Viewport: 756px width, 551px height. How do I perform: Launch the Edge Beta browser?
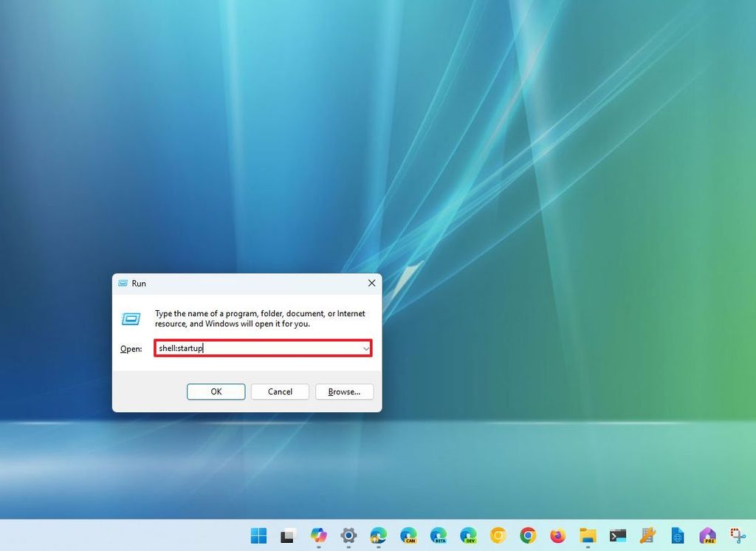pos(440,536)
